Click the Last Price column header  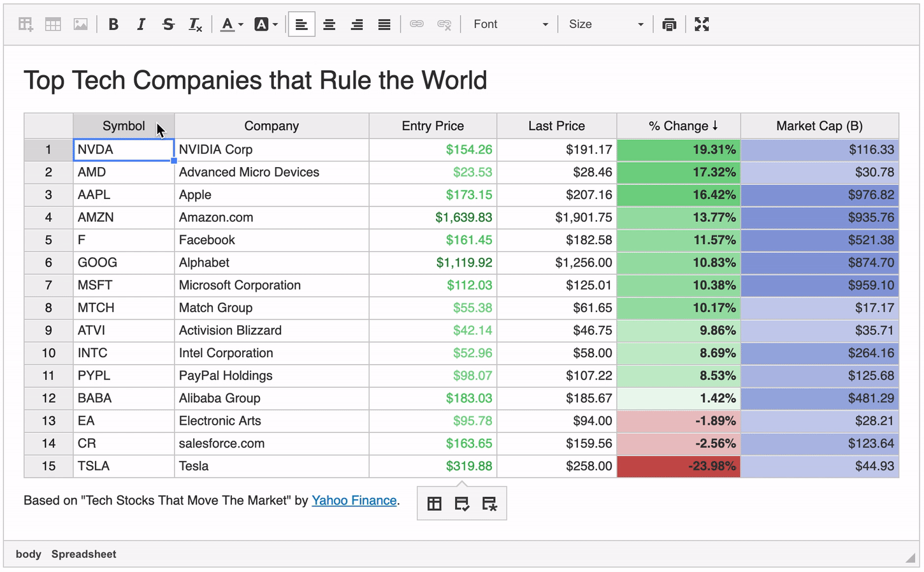[556, 126]
